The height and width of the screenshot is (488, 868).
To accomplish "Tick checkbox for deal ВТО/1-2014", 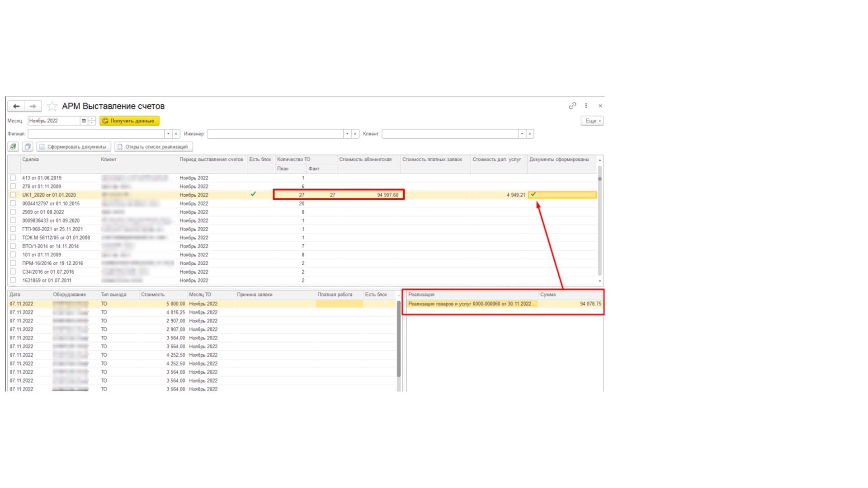I will (x=13, y=246).
